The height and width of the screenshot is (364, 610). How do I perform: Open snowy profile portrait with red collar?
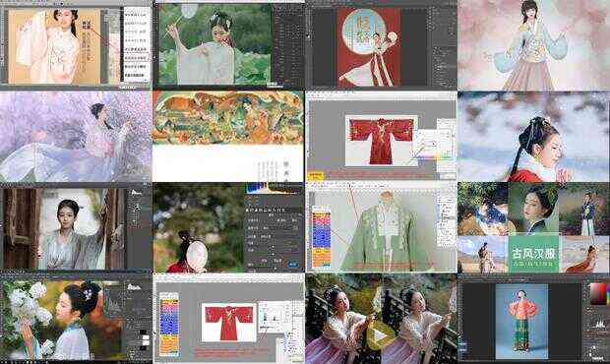tap(533, 137)
